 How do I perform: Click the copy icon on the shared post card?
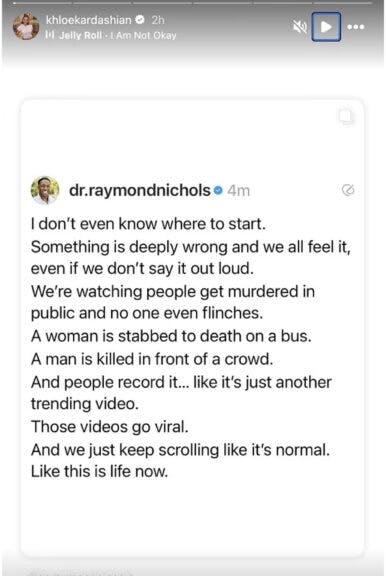[x=346, y=116]
